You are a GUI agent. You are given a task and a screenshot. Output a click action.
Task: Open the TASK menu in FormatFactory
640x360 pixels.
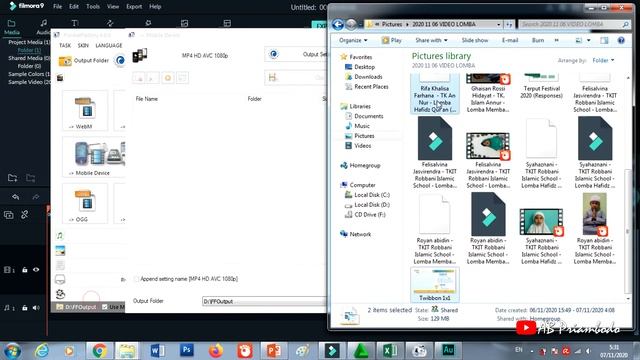pos(65,45)
